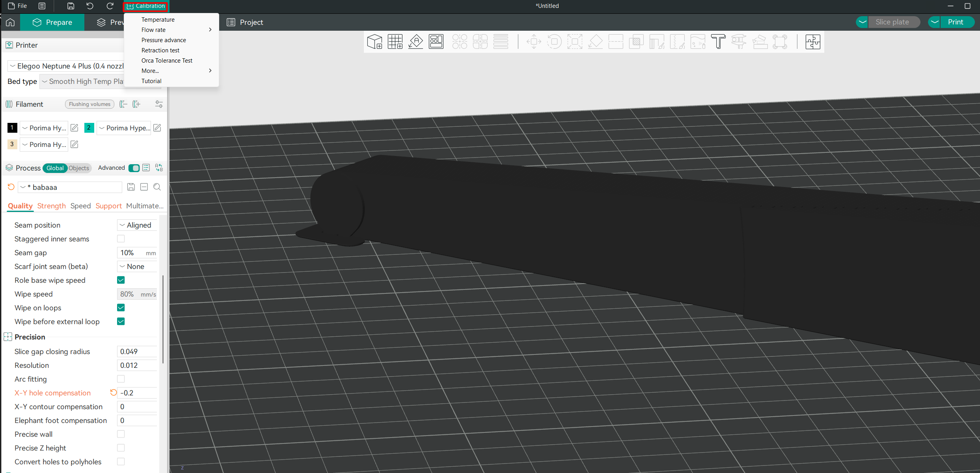The height and width of the screenshot is (473, 980).
Task: Open the Bed type dropdown
Action: tap(83, 82)
